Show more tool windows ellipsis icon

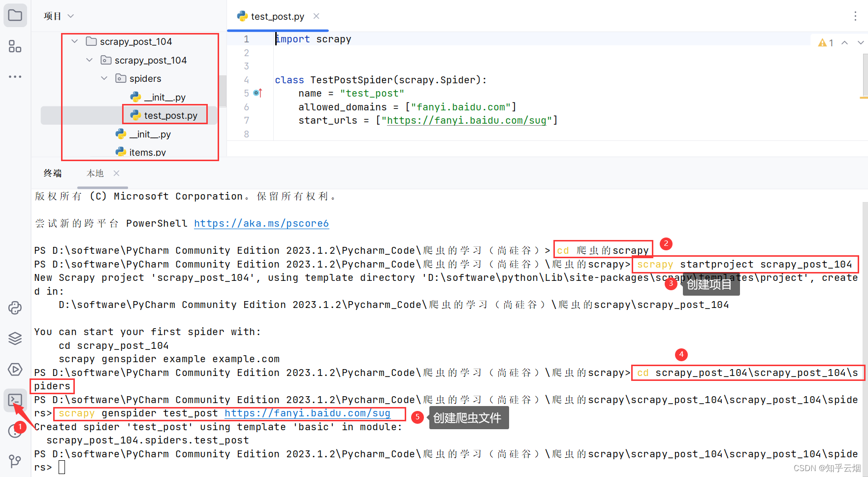click(15, 77)
